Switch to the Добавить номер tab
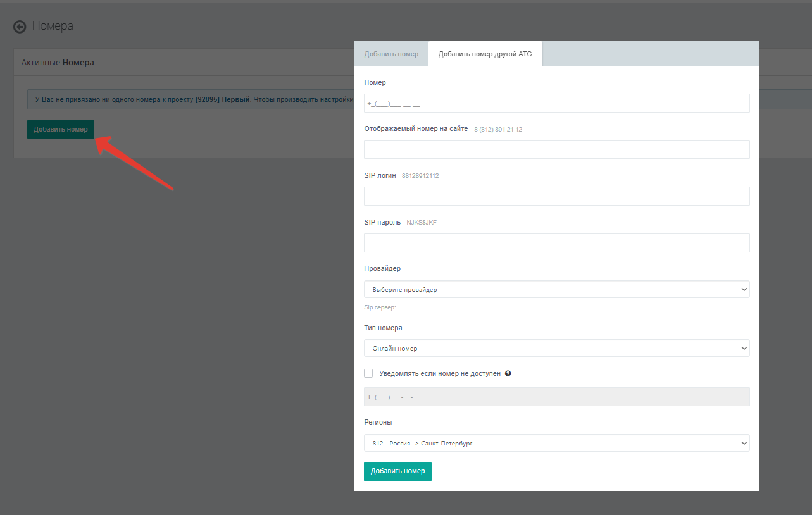812x515 pixels. click(x=391, y=54)
